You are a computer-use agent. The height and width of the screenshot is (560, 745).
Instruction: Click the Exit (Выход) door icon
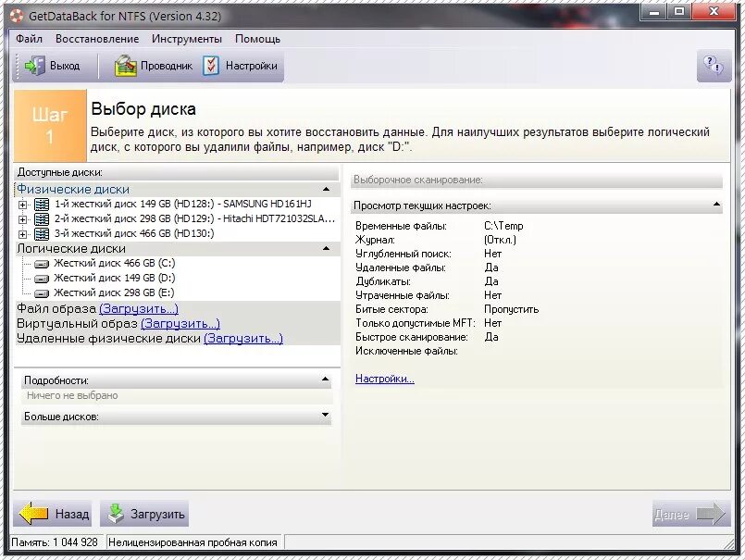pos(34,66)
